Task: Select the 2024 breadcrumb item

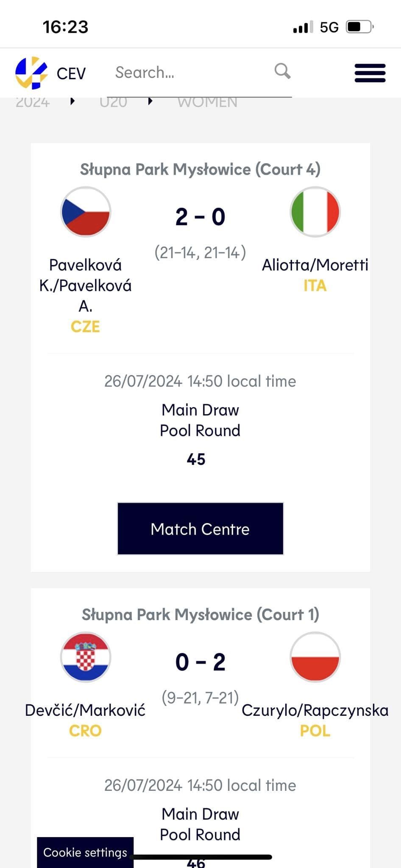Action: (x=33, y=103)
